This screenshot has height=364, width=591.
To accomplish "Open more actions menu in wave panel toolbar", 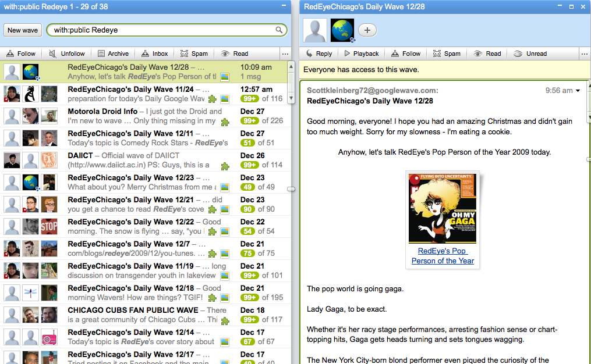I will point(585,54).
